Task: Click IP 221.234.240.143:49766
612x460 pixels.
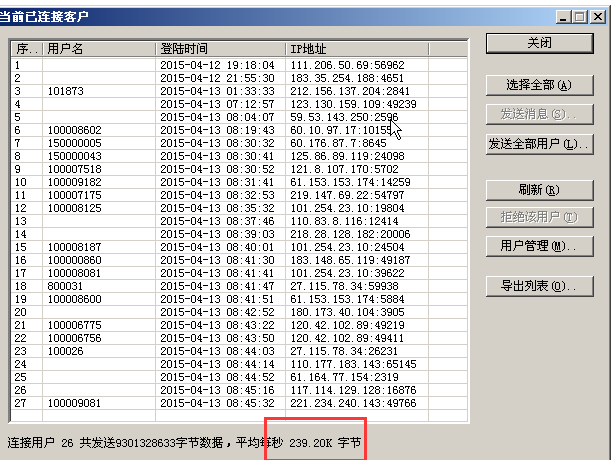Action: (353, 403)
